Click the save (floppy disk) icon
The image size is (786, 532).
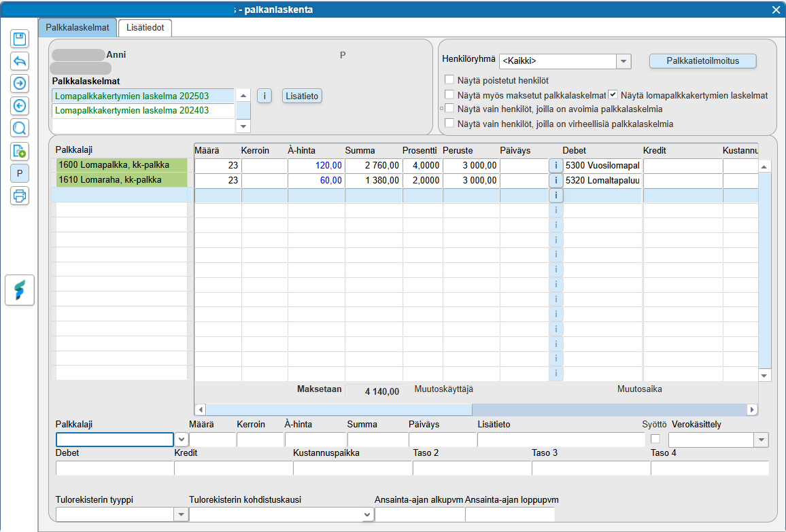(x=20, y=39)
